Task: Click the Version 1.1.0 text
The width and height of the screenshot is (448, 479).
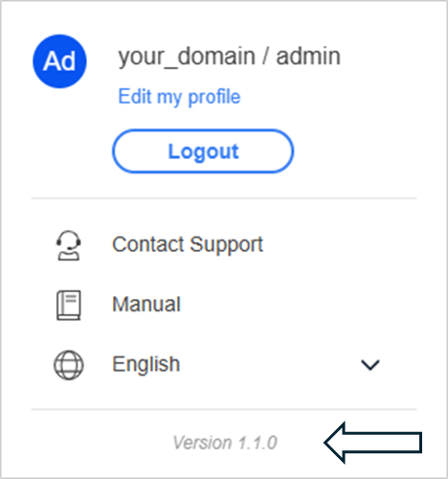Action: [225, 443]
